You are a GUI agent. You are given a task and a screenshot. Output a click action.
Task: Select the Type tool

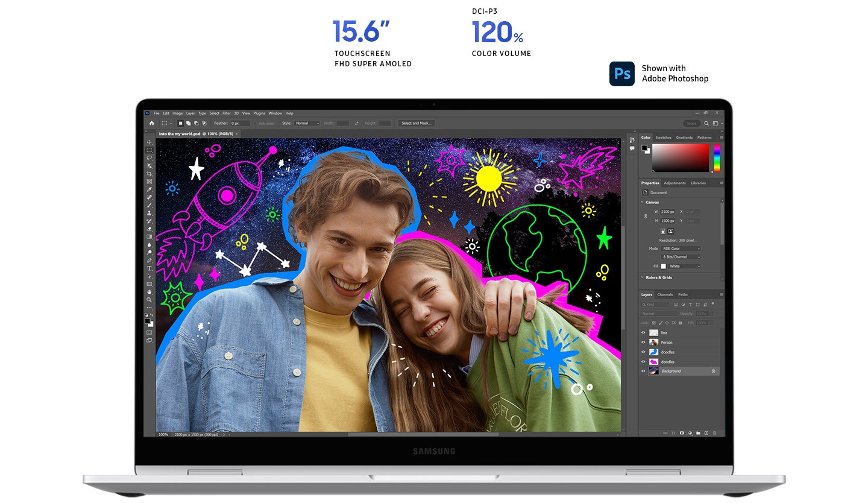pyautogui.click(x=148, y=268)
